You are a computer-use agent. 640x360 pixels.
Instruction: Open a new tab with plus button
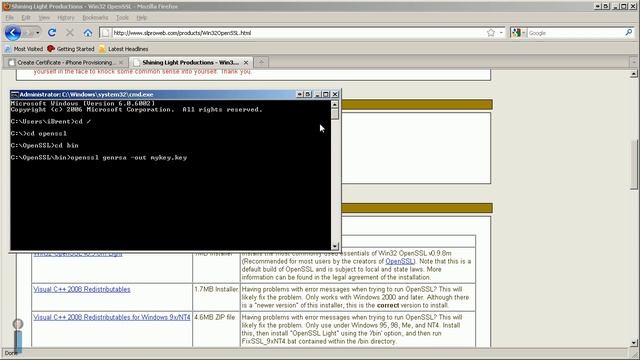pos(261,62)
